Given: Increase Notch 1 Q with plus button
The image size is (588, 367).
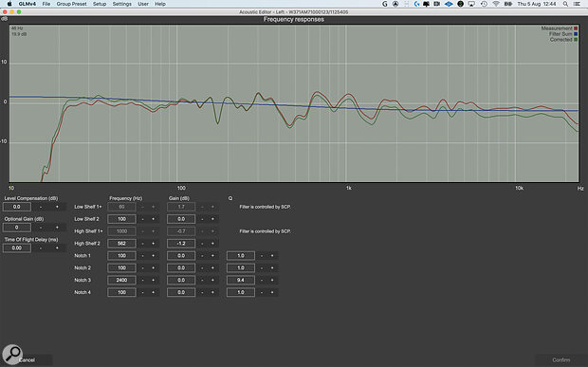Looking at the screenshot, I should tap(272, 256).
